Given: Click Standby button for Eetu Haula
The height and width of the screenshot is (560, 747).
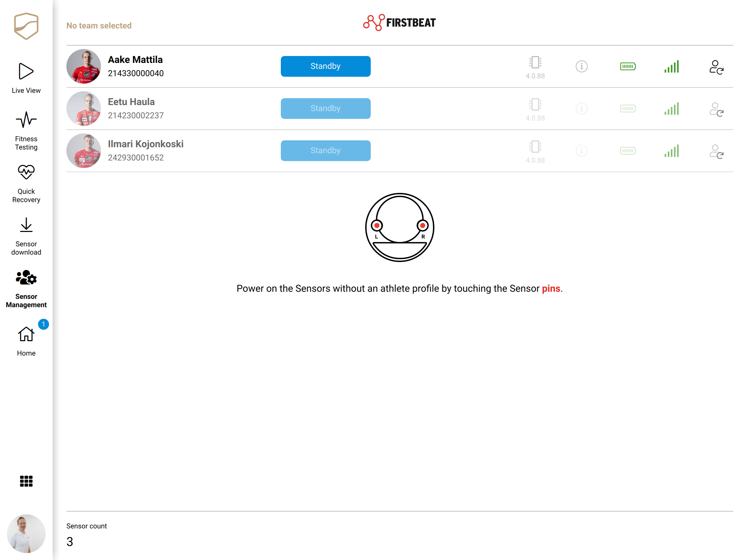Looking at the screenshot, I should point(325,109).
